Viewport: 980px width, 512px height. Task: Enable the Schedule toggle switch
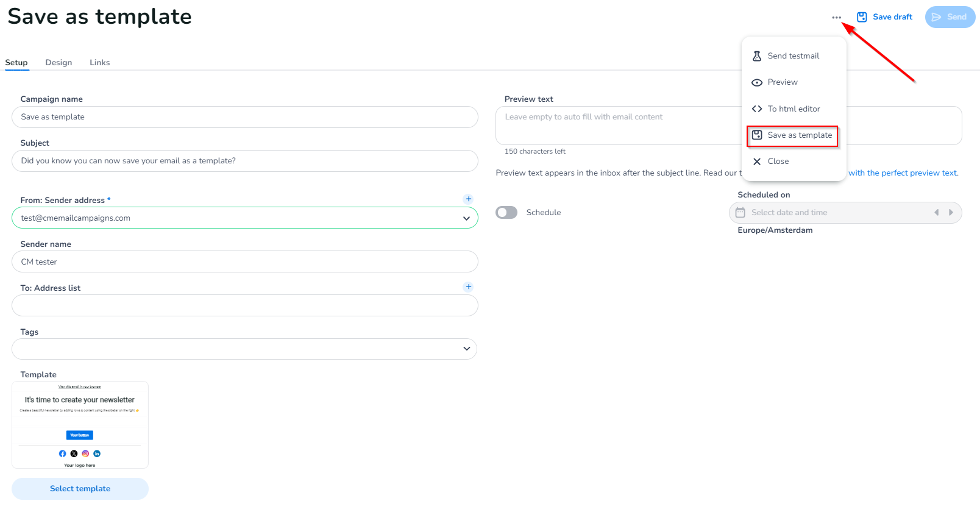(x=506, y=213)
